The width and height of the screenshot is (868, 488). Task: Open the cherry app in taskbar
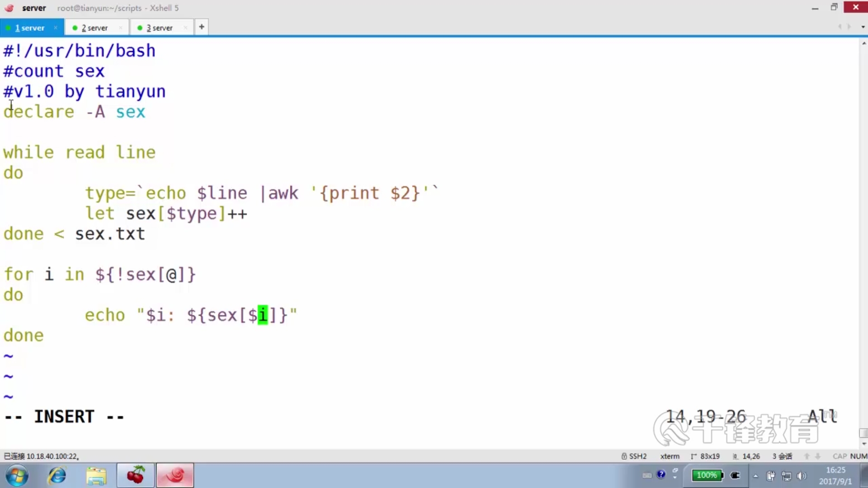[135, 475]
